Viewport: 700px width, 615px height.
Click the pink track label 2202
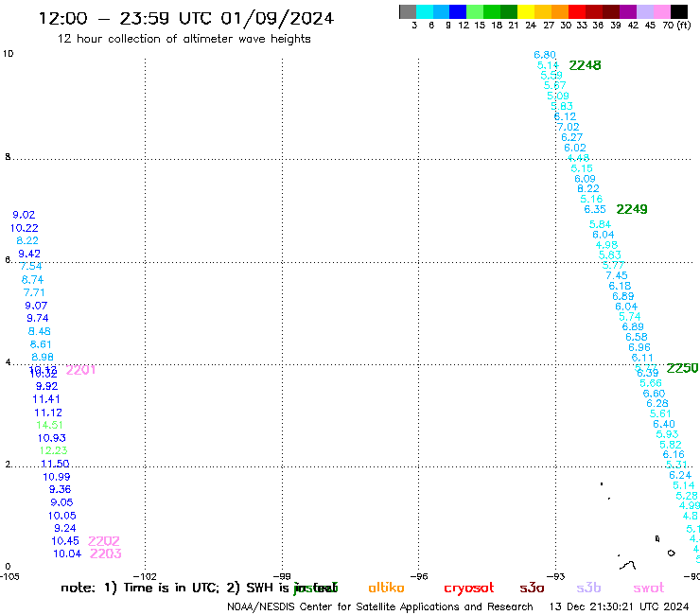tap(104, 541)
